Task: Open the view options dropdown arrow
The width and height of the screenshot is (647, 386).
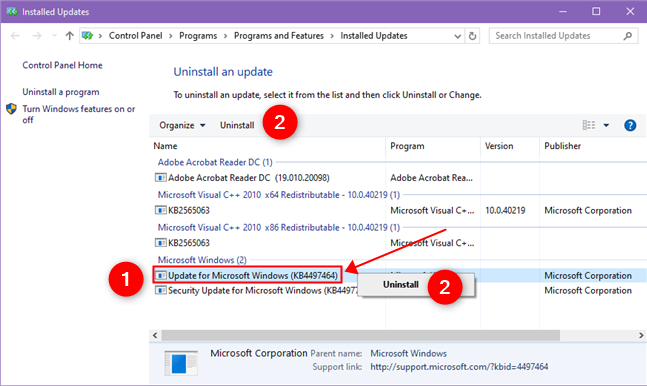Action: click(606, 125)
